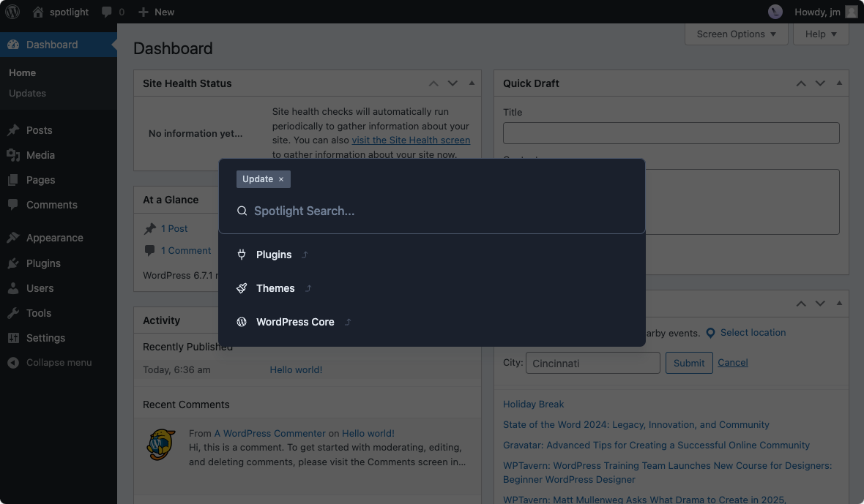Image resolution: width=864 pixels, height=504 pixels.
Task: Click the Collapse menu label
Action: 59,363
